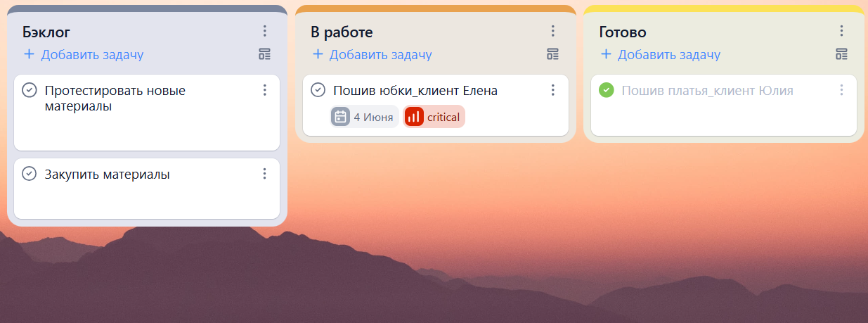Image resolution: width=868 pixels, height=323 pixels.
Task: Click the template icon in Бэклог column
Action: pos(265,54)
